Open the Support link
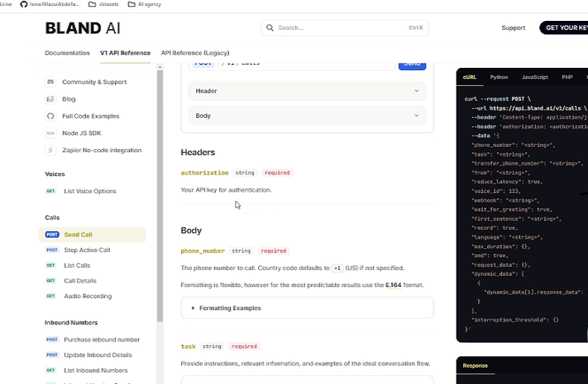This screenshot has width=588, height=384. (x=513, y=28)
